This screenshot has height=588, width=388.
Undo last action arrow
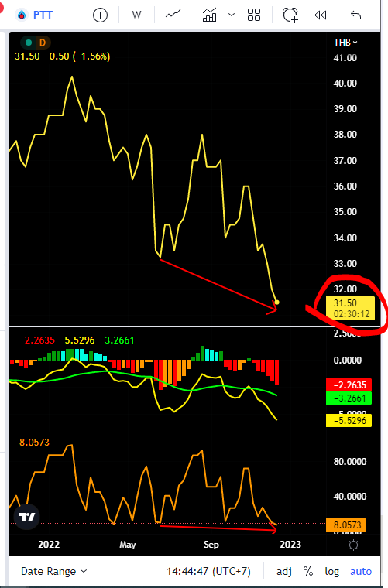coord(355,15)
